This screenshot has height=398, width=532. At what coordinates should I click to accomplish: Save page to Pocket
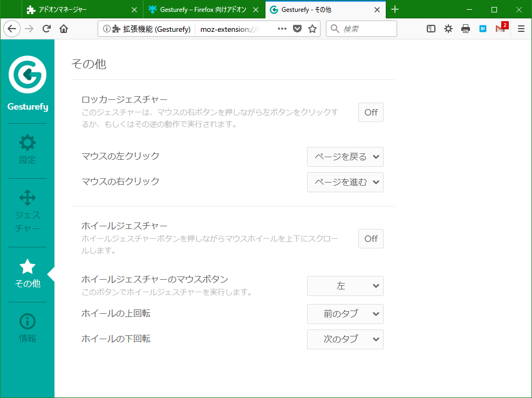point(297,29)
